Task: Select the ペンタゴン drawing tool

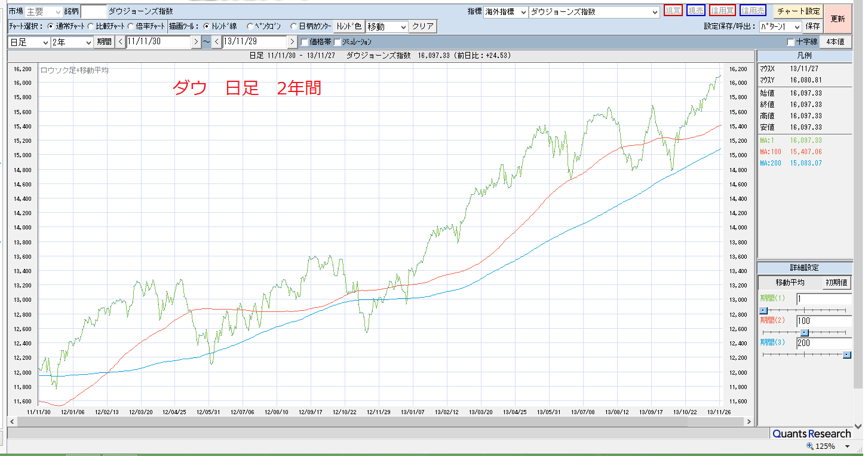Action: point(250,26)
